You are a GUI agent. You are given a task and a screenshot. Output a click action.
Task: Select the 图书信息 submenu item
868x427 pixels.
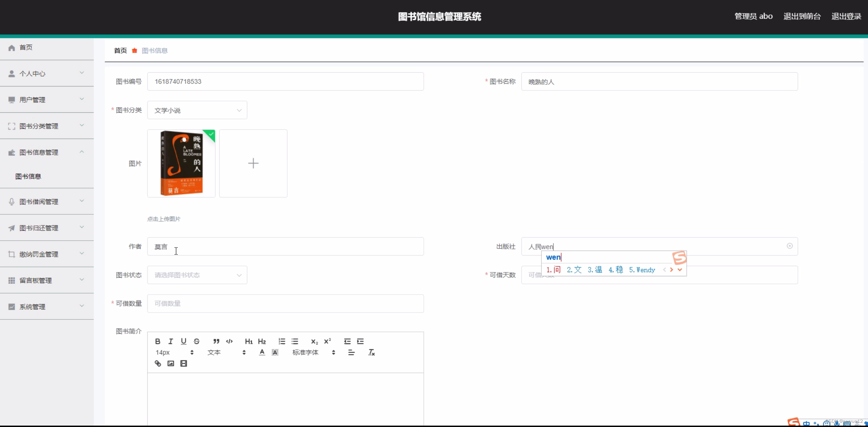tap(28, 176)
